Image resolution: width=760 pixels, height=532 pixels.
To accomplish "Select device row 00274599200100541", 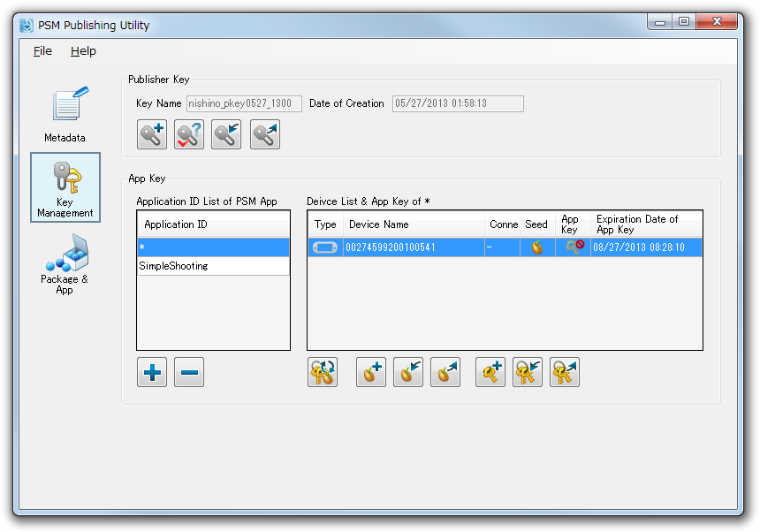I will point(415,247).
